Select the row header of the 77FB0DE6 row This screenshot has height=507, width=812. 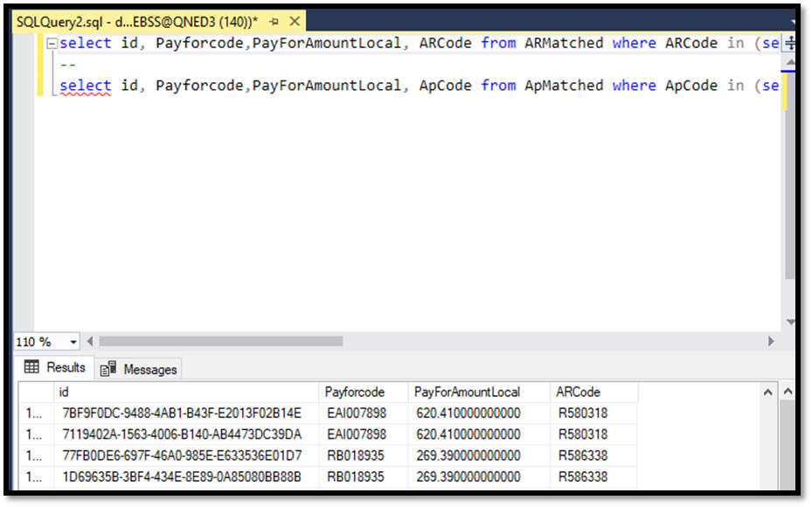36,455
